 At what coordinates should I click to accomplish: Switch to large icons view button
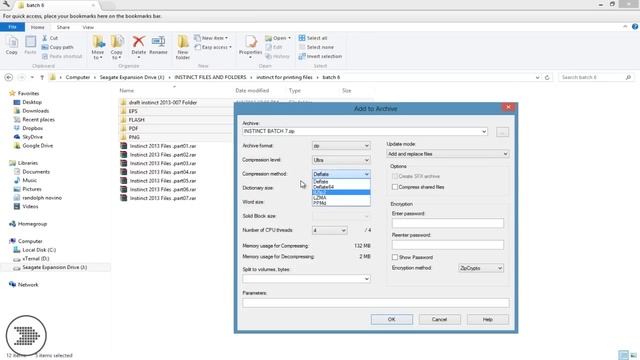(633, 355)
